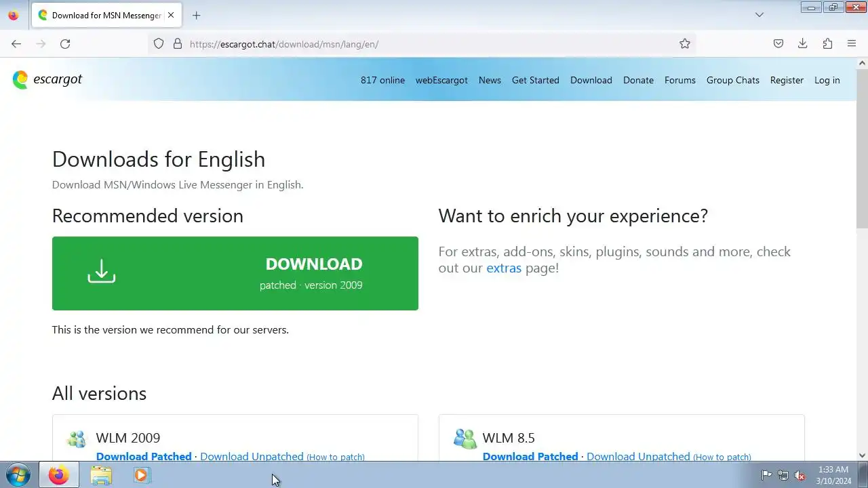Go to the News page
Viewport: 868px width, 488px height.
point(490,80)
